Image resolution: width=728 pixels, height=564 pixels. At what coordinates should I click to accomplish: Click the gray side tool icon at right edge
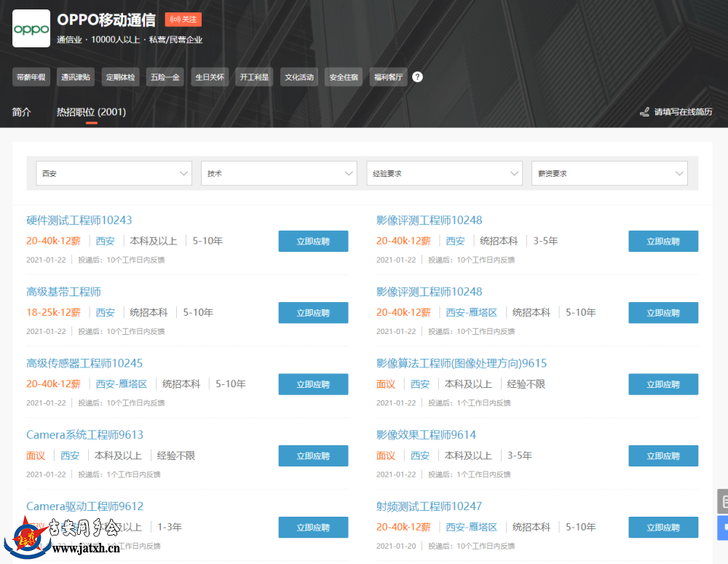point(724,501)
